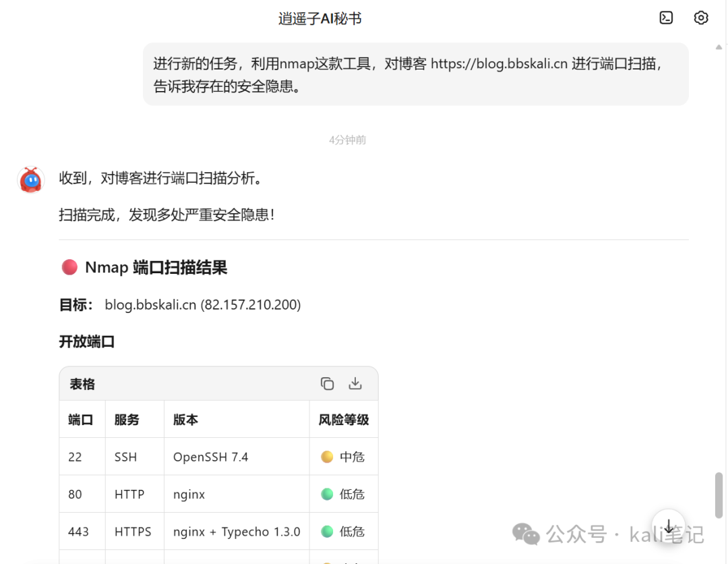Jump to bottom with the down-arrow button
728x564 pixels.
[x=669, y=526]
